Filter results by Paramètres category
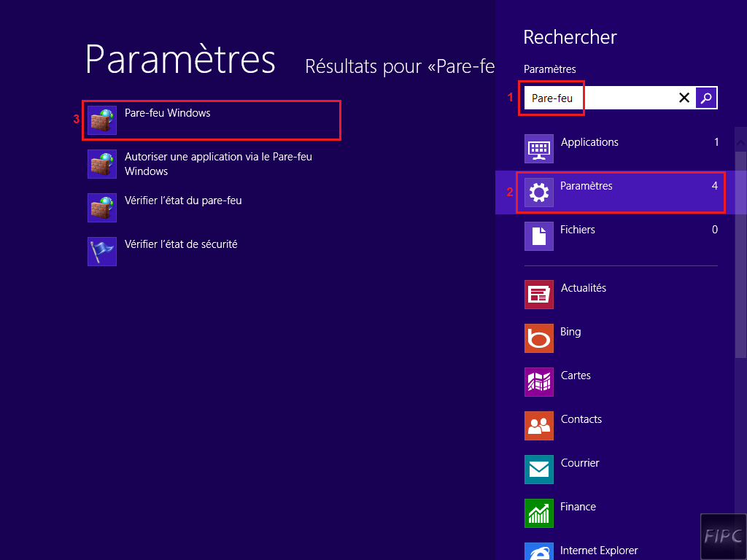747x560 pixels. click(x=621, y=192)
